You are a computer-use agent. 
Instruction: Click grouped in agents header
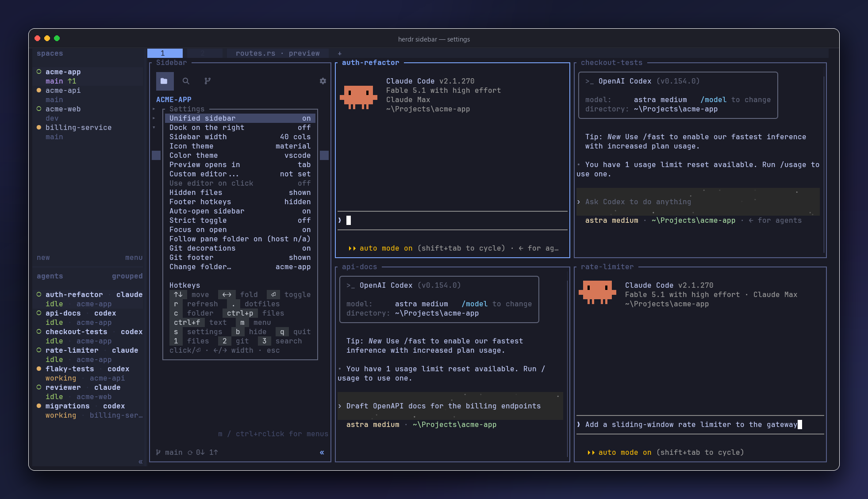[127, 276]
